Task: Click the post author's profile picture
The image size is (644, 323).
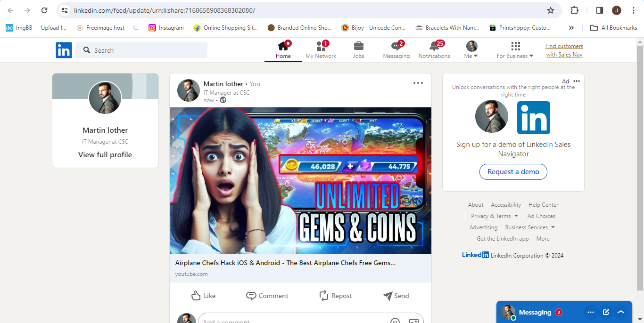Action: [189, 90]
